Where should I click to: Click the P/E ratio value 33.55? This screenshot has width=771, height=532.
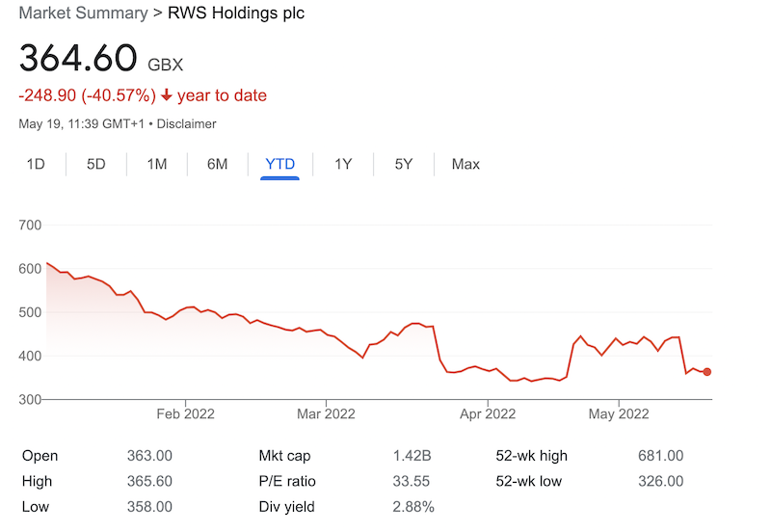tap(412, 481)
